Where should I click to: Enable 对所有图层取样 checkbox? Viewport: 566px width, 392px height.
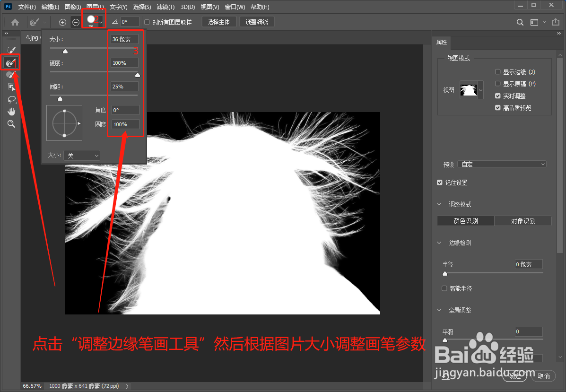click(x=147, y=22)
